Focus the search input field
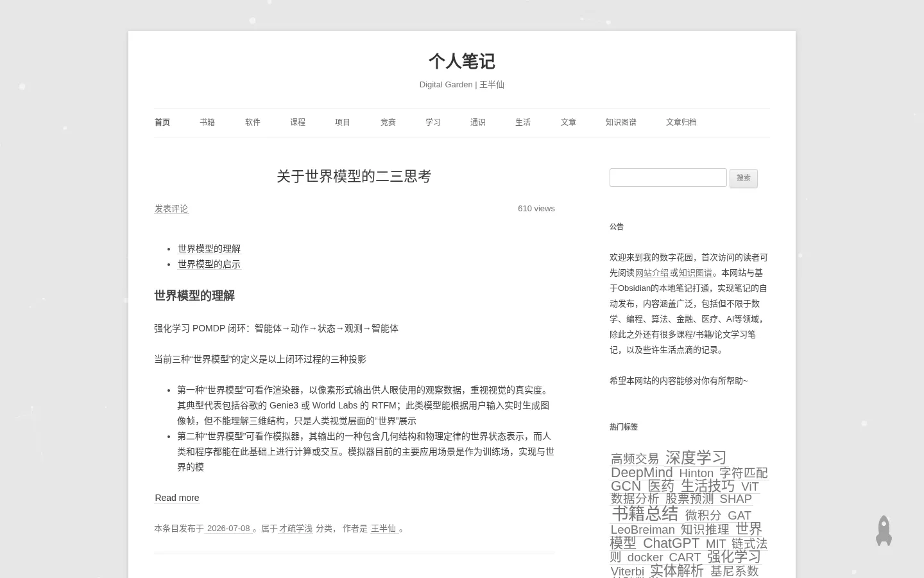This screenshot has width=924, height=578. click(x=668, y=177)
